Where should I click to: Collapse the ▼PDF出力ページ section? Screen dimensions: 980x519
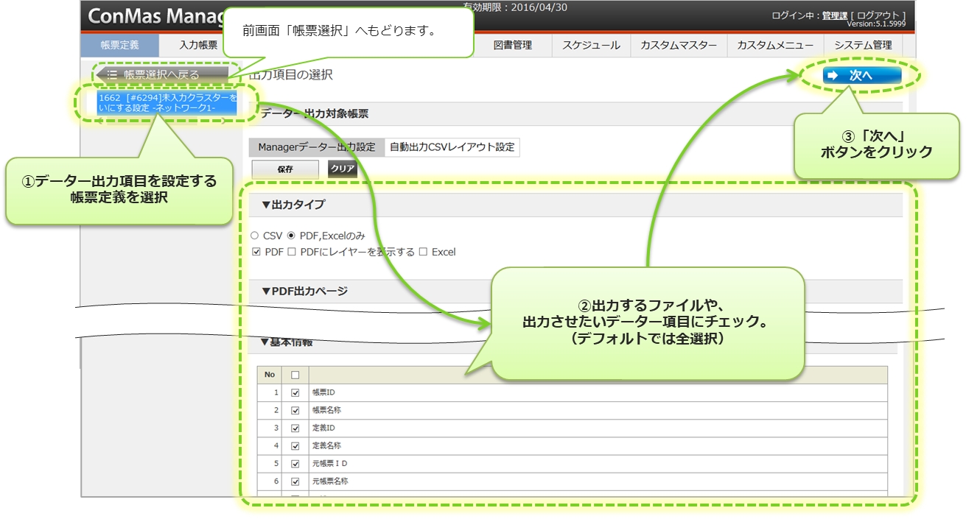(x=304, y=291)
